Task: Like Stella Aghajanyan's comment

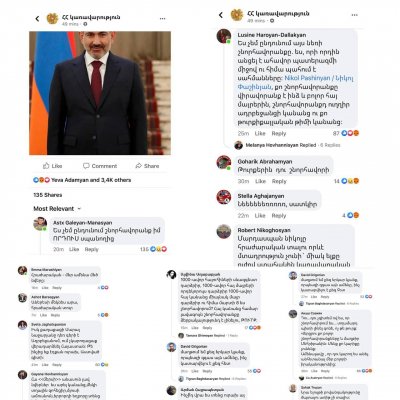Action: click(x=260, y=216)
